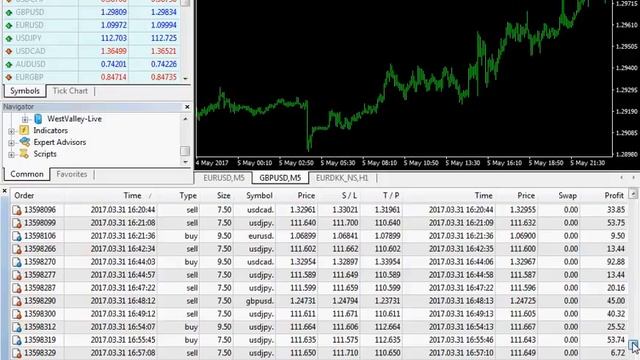Select the Common navigator tab
Viewport: 640px width, 360px height.
(x=27, y=174)
